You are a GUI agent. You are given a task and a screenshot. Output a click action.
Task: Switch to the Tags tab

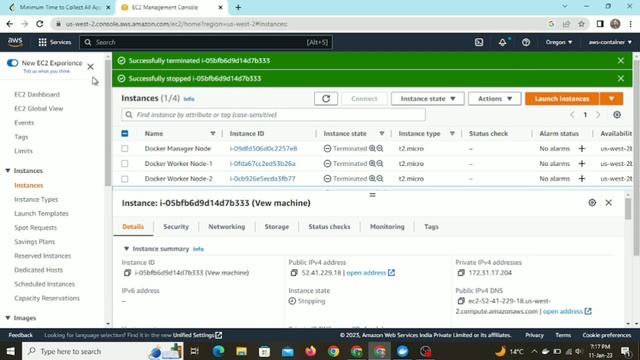coord(431,227)
